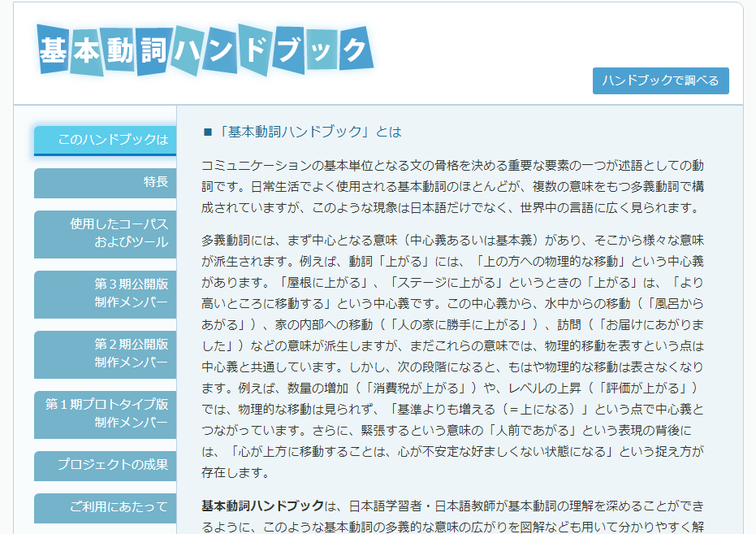756x534 pixels.
Task: Go to 第３期公開版 制作メンバー page
Action: (x=105, y=294)
